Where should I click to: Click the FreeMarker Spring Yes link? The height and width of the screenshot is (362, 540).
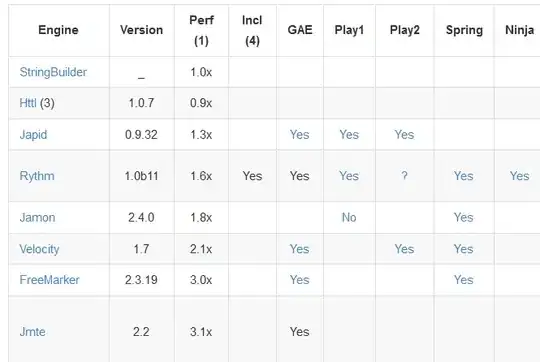464,280
